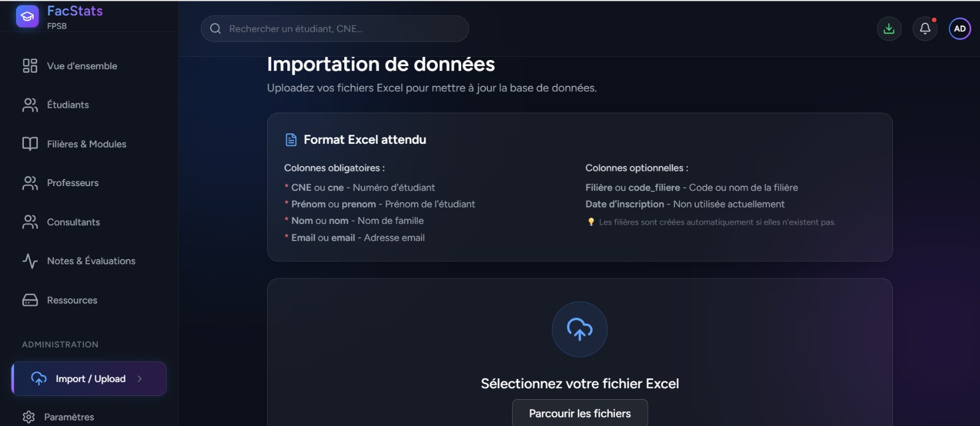Open notifications bell icon
Viewport: 980px width, 426px height.
(x=925, y=29)
